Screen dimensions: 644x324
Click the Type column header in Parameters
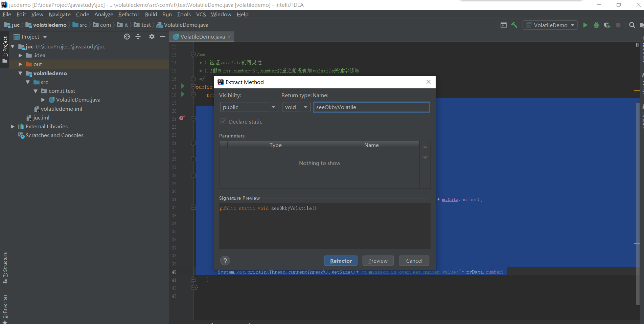tap(275, 145)
